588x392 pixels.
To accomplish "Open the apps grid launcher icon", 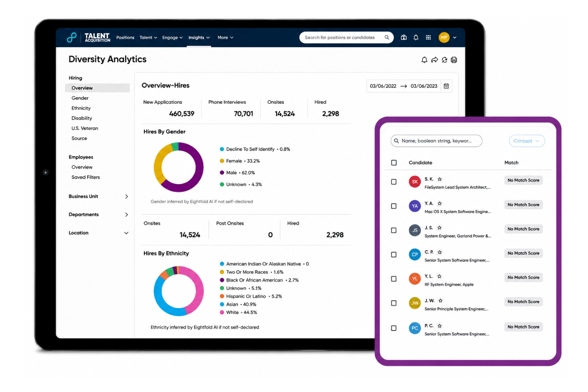I will point(428,37).
